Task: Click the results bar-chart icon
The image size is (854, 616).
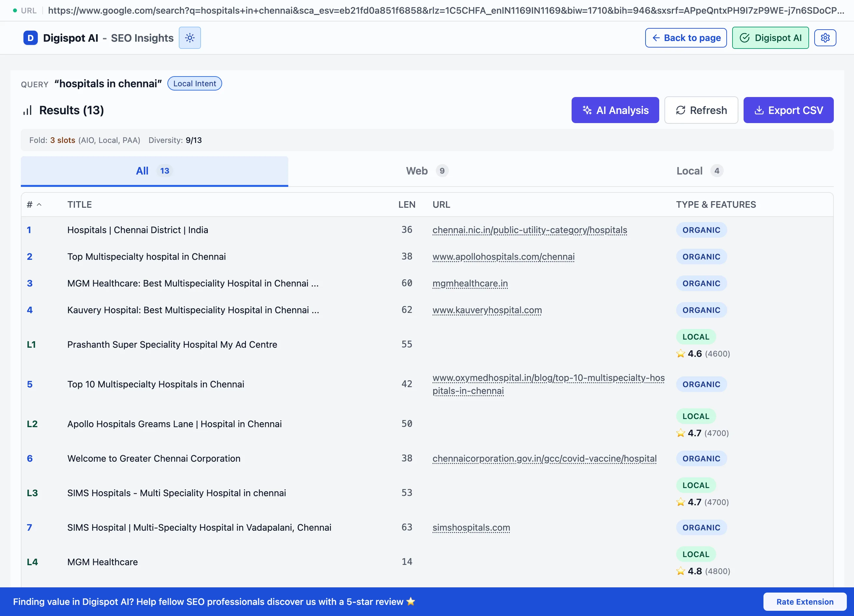Action: [x=27, y=110]
